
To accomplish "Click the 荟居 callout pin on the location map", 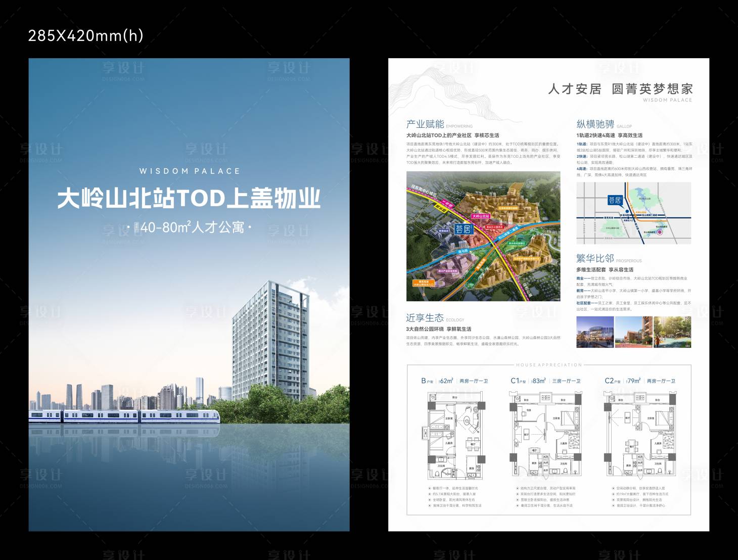I will (615, 201).
